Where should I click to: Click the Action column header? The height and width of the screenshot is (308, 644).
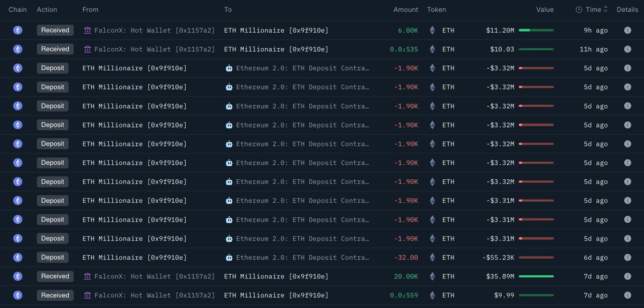47,10
